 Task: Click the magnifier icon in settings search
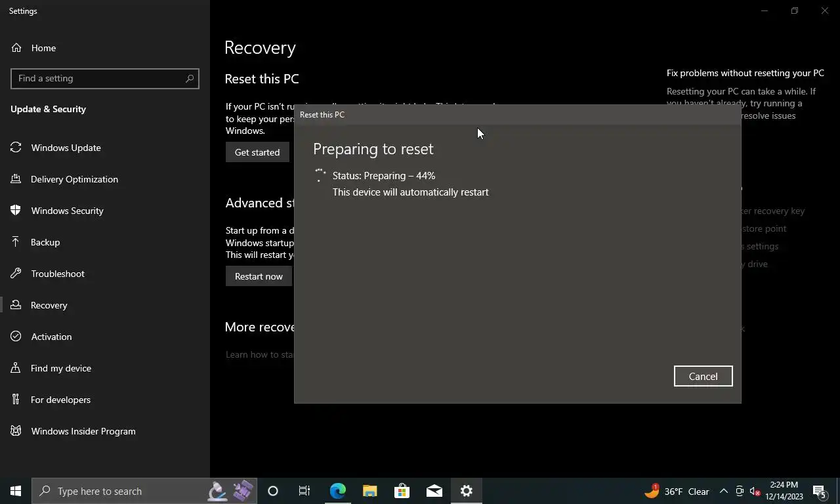click(x=190, y=78)
